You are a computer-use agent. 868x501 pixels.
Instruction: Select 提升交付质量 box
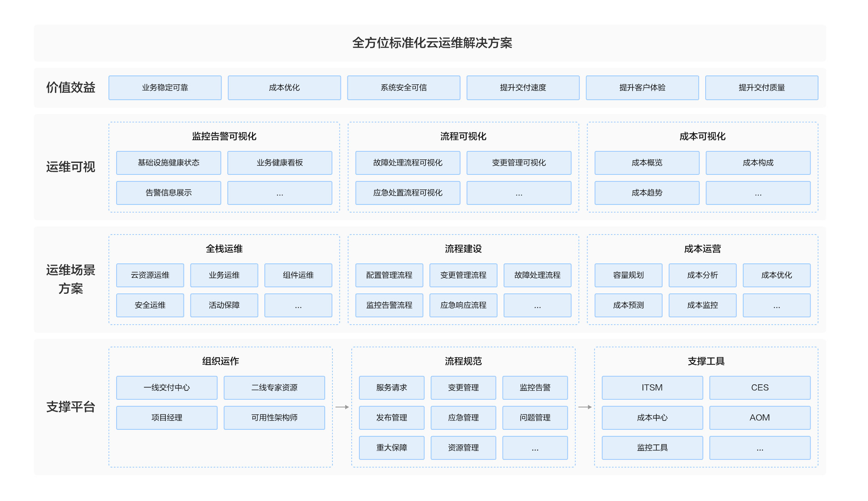point(761,88)
